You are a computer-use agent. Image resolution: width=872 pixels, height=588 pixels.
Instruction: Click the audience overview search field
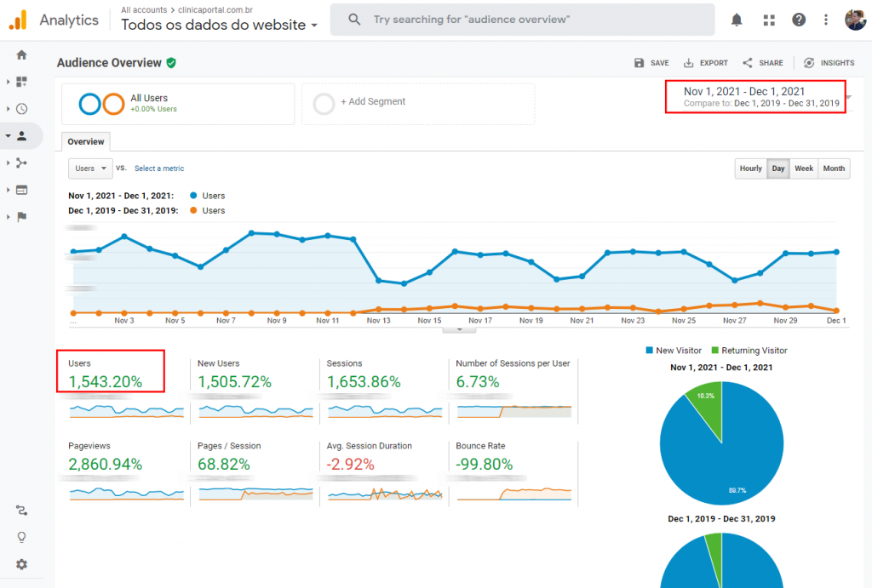(522, 19)
